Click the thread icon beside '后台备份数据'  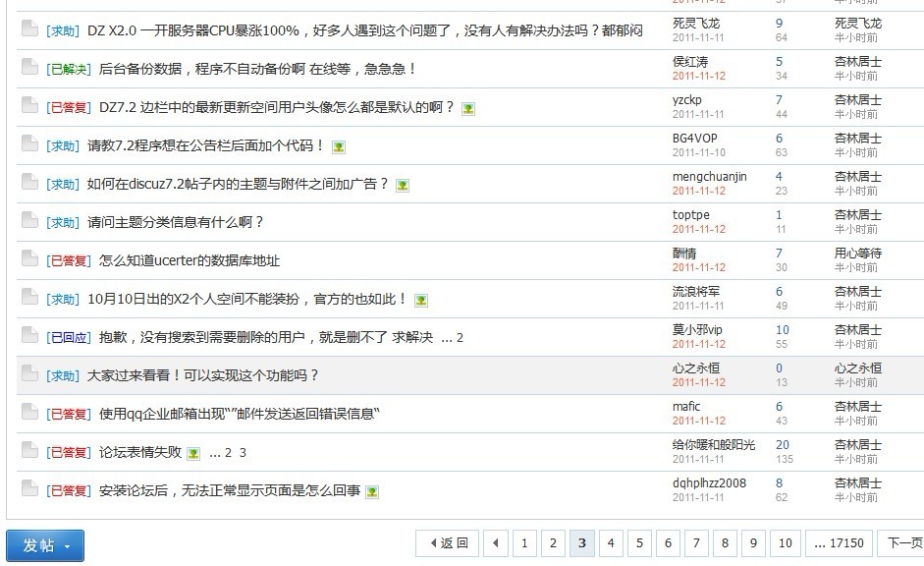29,67
